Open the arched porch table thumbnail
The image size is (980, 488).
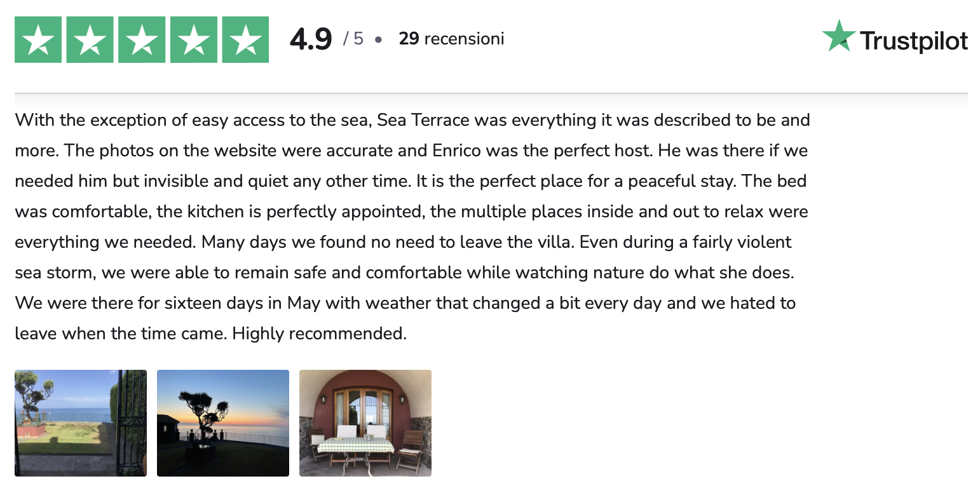coord(365,423)
